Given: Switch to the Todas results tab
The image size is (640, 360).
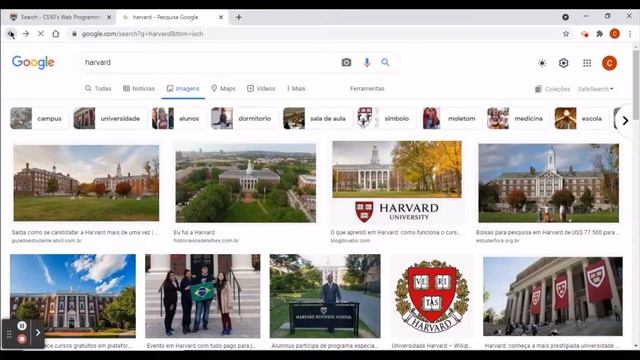Looking at the screenshot, I should [x=98, y=89].
